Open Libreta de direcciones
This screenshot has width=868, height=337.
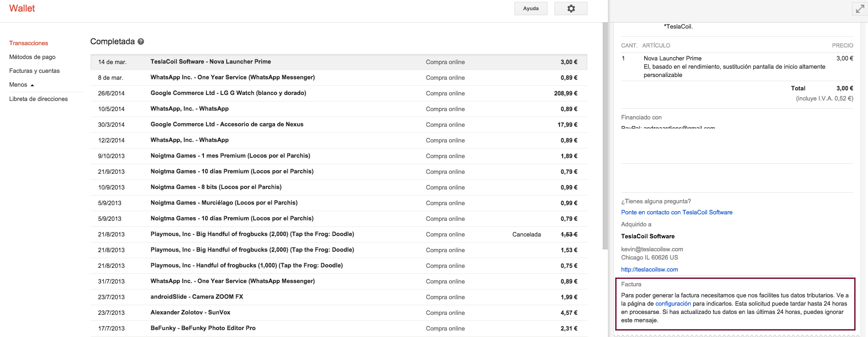point(38,99)
